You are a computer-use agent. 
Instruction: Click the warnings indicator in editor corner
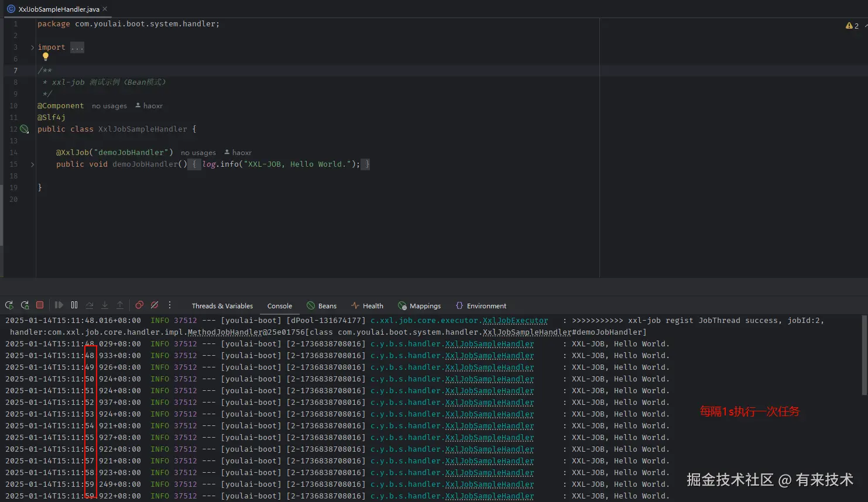point(852,26)
